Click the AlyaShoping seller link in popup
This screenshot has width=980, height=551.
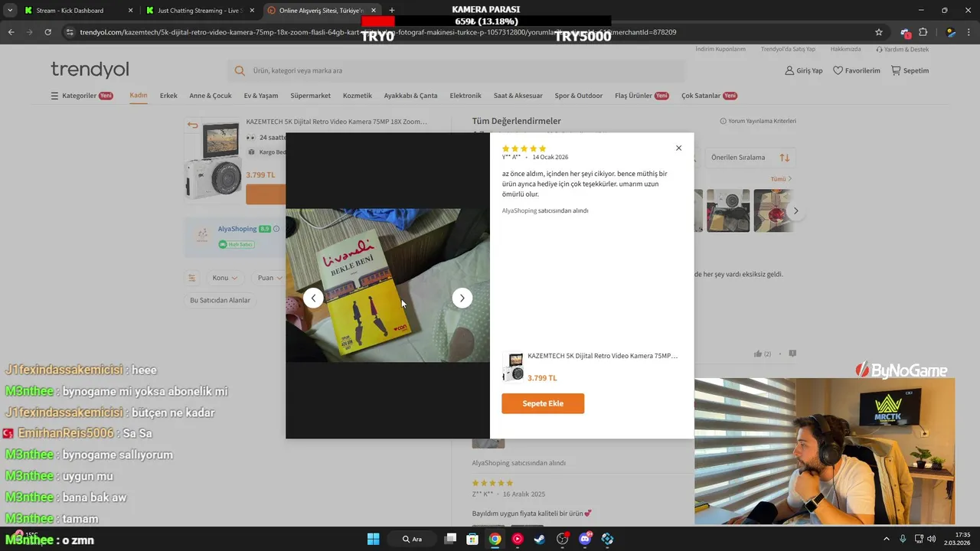[519, 210]
